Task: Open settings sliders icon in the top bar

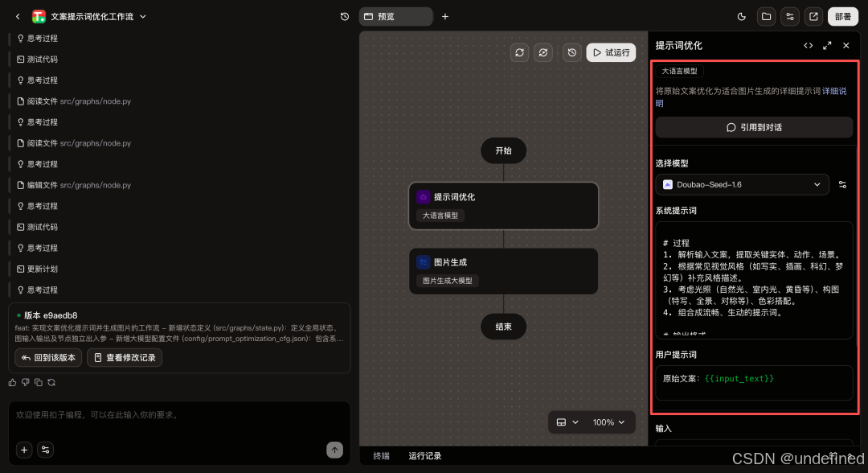Action: [x=790, y=17]
